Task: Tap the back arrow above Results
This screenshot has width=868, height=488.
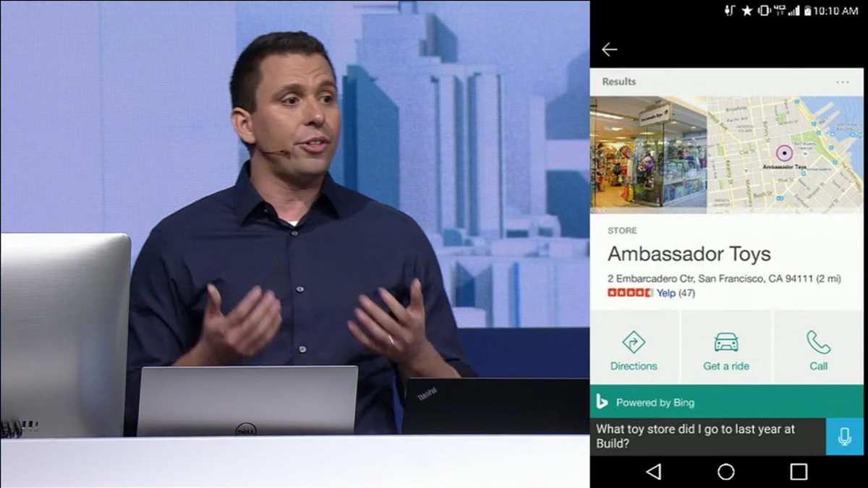Action: pos(609,49)
